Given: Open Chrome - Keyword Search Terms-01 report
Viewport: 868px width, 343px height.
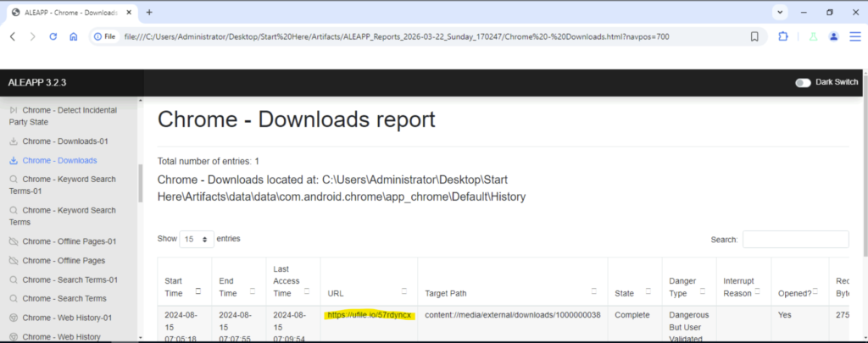Looking at the screenshot, I should coord(68,185).
